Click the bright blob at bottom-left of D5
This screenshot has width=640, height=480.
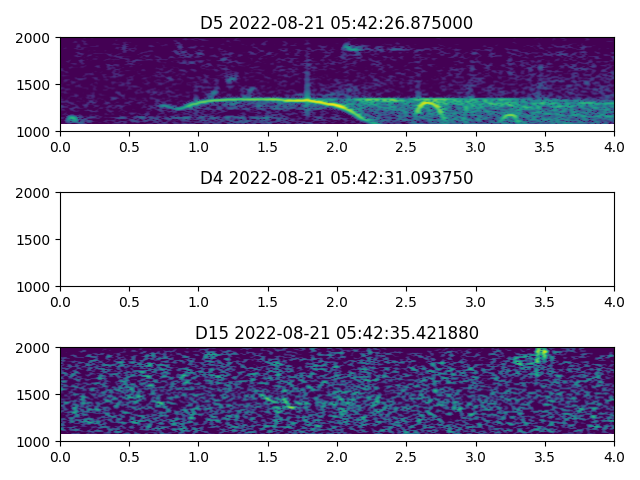71,119
